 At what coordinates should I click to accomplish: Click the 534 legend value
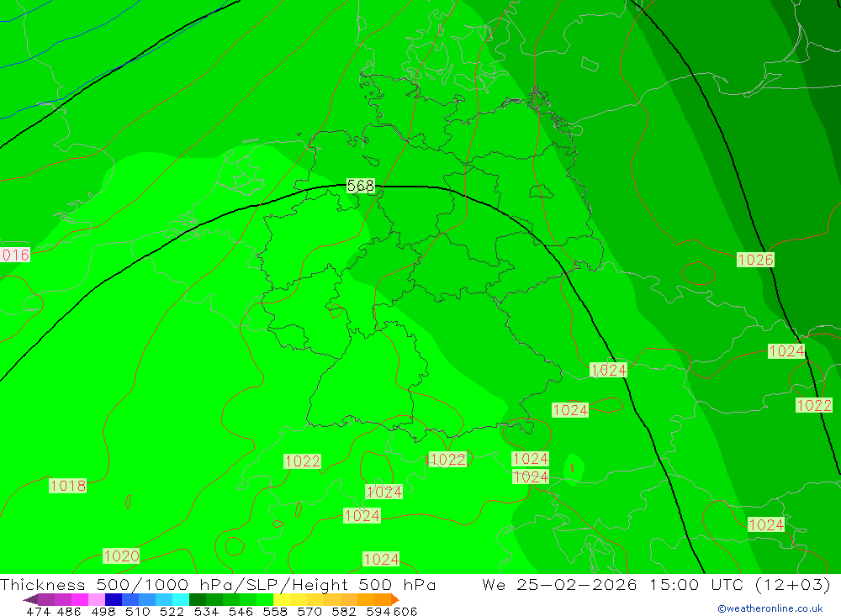[x=207, y=612]
